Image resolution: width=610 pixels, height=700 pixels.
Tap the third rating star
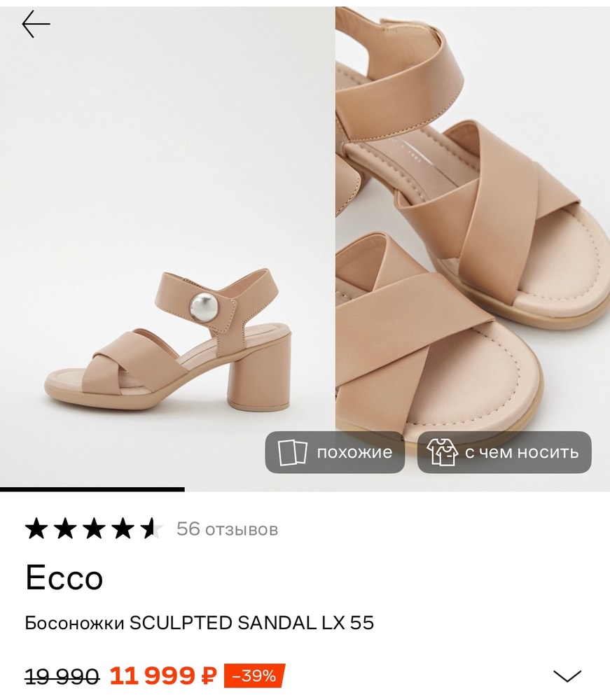(x=94, y=529)
